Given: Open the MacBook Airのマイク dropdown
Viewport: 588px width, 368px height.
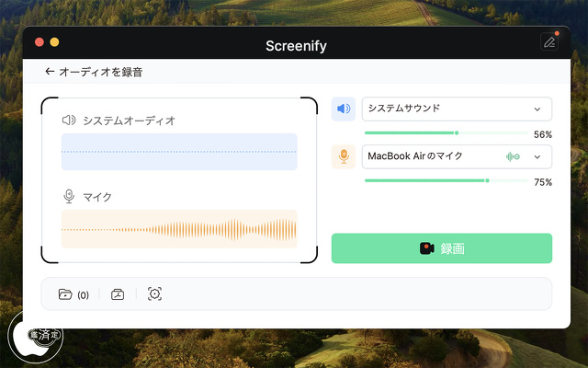Looking at the screenshot, I should click(x=432, y=156).
